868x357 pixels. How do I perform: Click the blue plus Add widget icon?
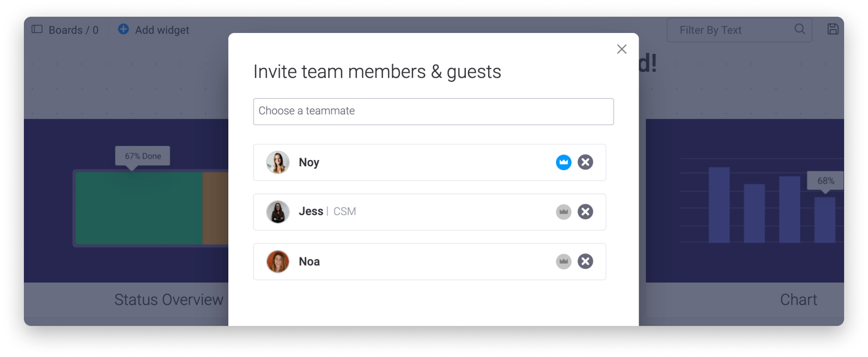tap(123, 29)
